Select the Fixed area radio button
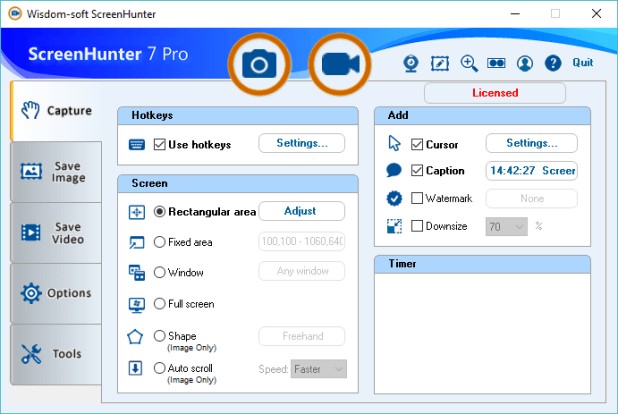 [160, 242]
